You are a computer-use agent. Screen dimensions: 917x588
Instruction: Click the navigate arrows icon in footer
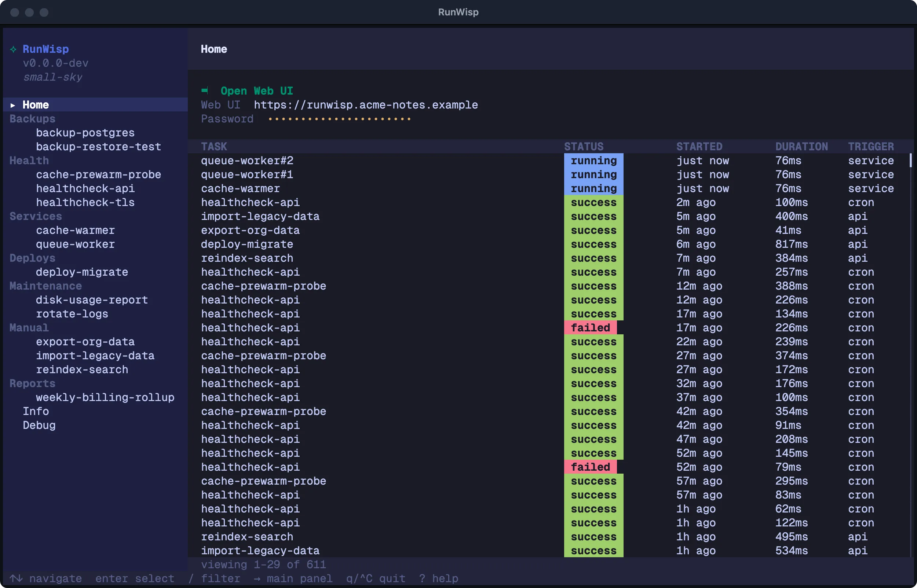(16, 578)
